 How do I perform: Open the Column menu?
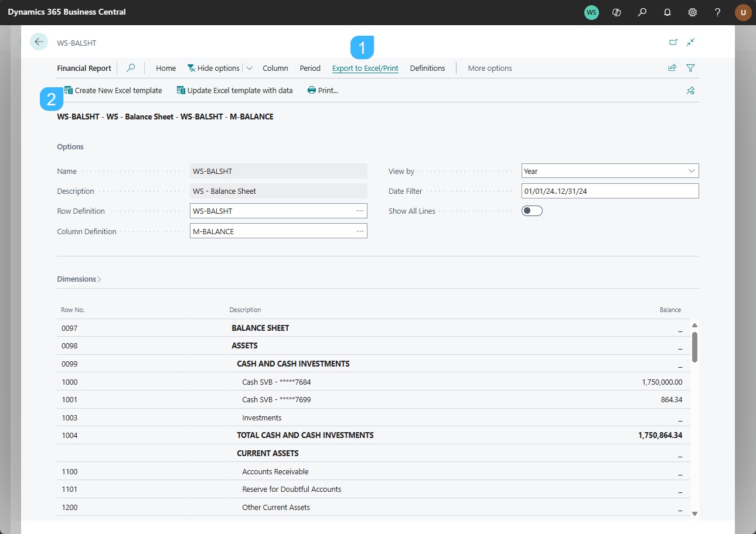(275, 68)
